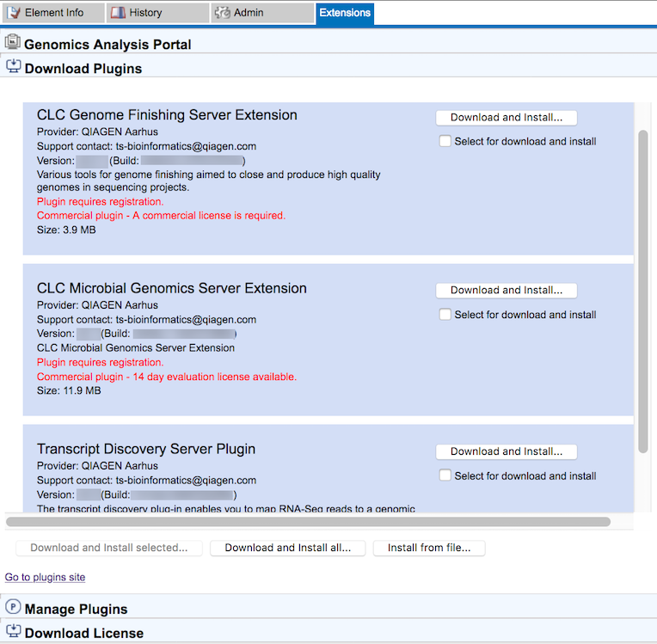Image resolution: width=657 pixels, height=644 pixels.
Task: Download and install Transcript Discovery Server Plugin
Action: coord(507,451)
